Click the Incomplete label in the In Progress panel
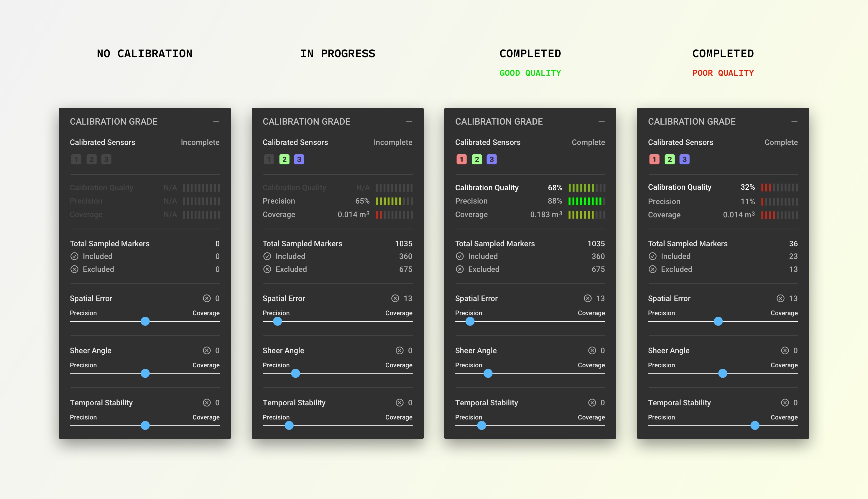This screenshot has width=868, height=499. [x=393, y=142]
